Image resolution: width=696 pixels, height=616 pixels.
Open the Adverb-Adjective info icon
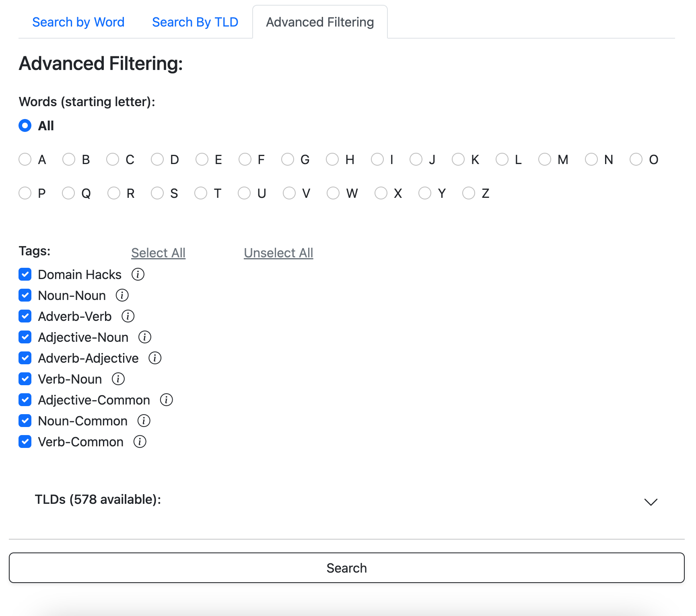coord(155,358)
